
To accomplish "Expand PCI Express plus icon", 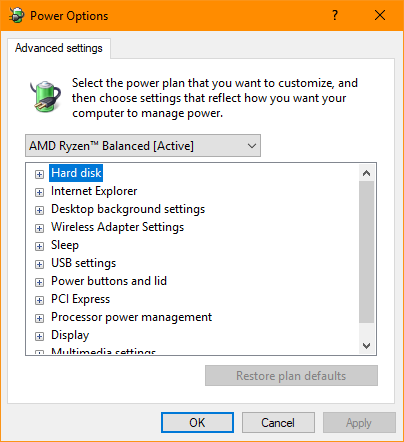I will click(39, 300).
